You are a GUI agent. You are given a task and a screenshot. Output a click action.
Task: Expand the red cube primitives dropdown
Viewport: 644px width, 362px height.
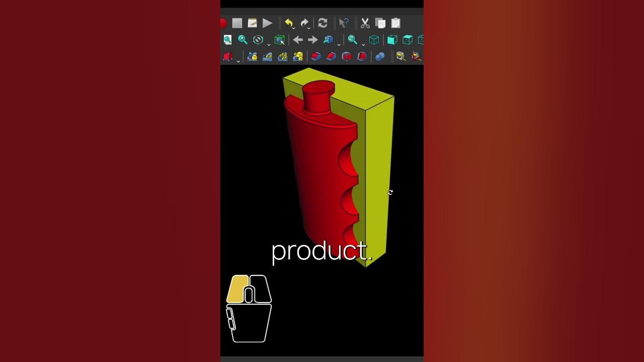click(238, 61)
